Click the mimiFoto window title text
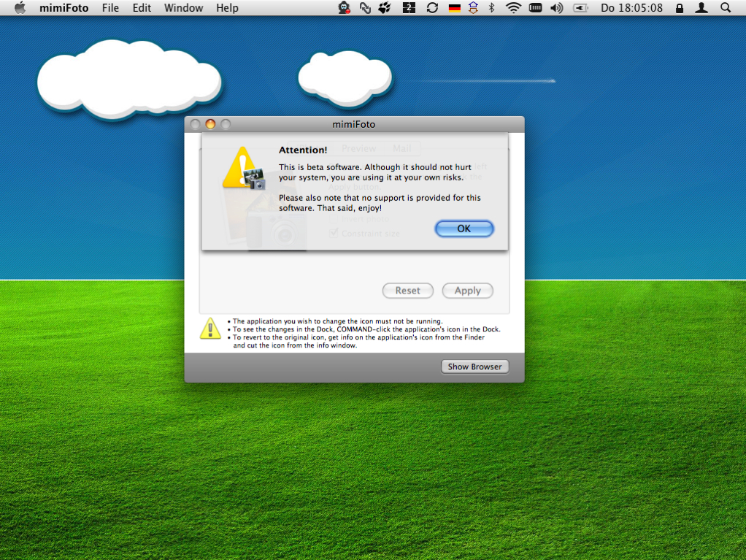 click(354, 124)
